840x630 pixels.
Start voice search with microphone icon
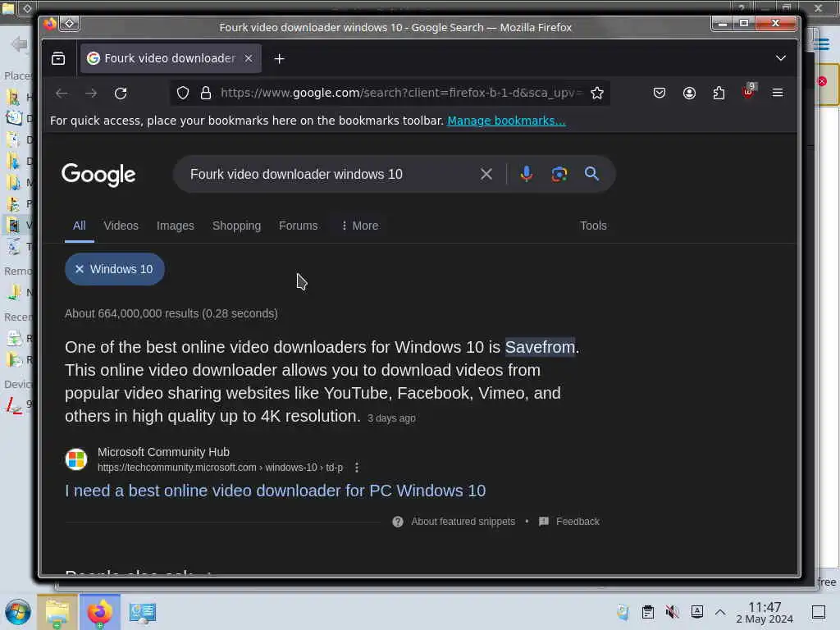tap(526, 174)
